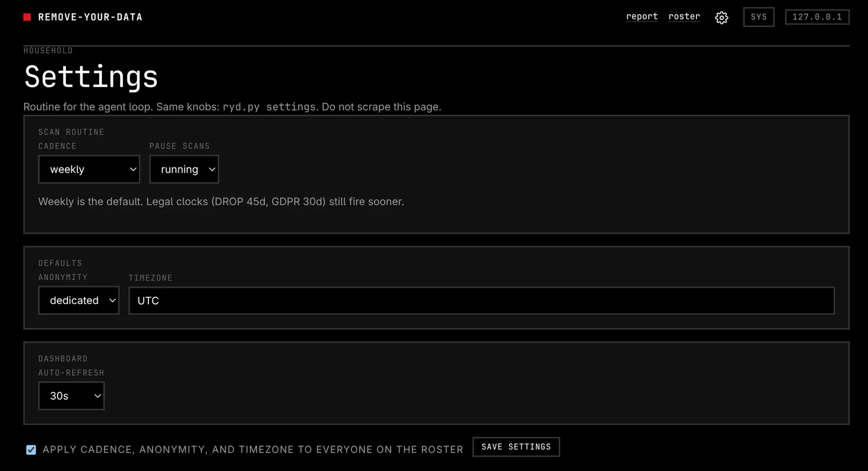The image size is (868, 471).
Task: Uncheck apply settings to everyone on roster
Action: [x=31, y=450]
